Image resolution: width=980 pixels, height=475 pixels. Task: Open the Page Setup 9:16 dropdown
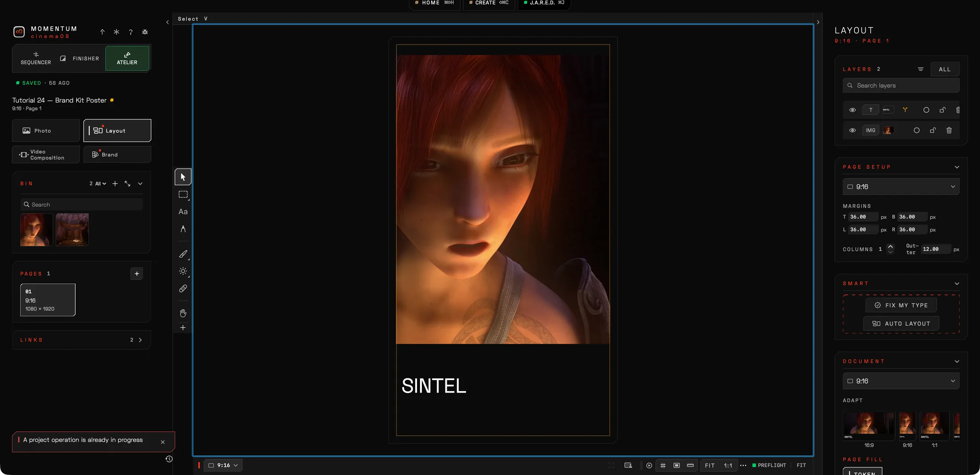[x=901, y=187]
